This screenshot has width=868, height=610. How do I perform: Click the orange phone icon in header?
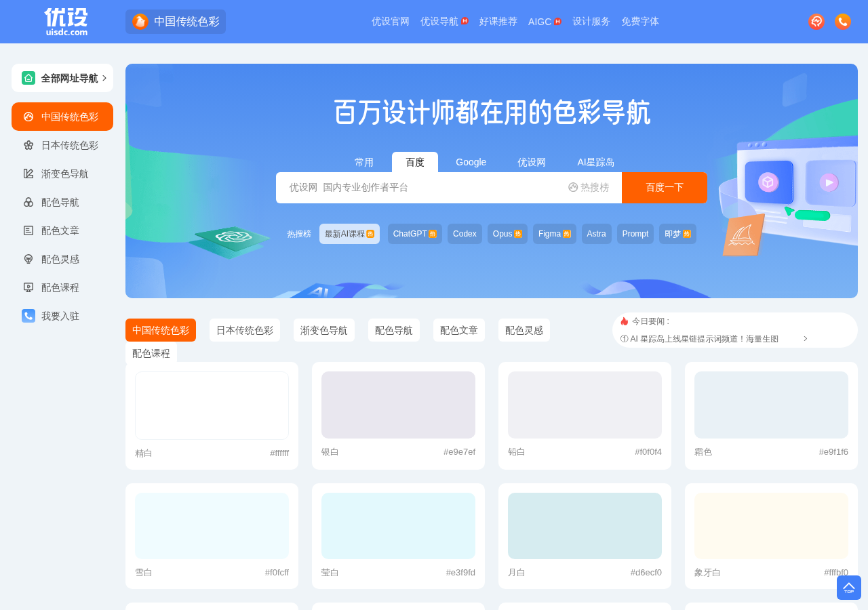(x=843, y=22)
